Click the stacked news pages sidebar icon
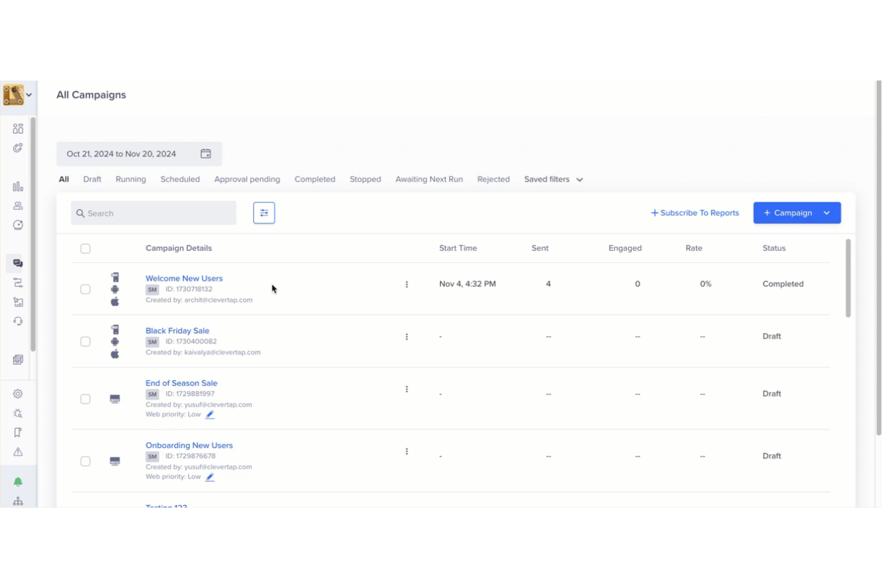Image resolution: width=882 pixels, height=588 pixels. [18, 360]
